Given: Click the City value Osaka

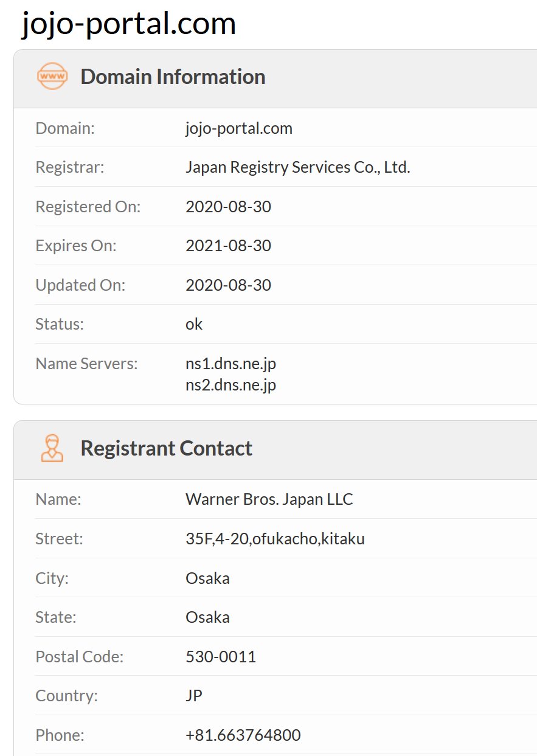Looking at the screenshot, I should pyautogui.click(x=207, y=578).
